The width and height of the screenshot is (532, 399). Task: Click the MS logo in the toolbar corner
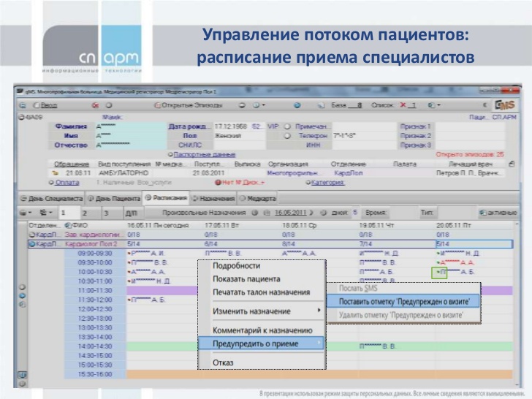coord(504,104)
